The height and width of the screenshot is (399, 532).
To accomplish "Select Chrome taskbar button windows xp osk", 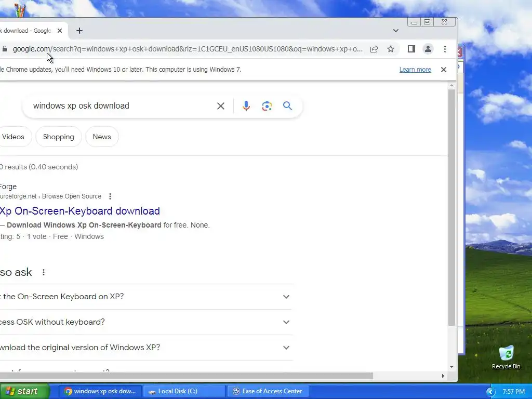I will click(x=100, y=391).
